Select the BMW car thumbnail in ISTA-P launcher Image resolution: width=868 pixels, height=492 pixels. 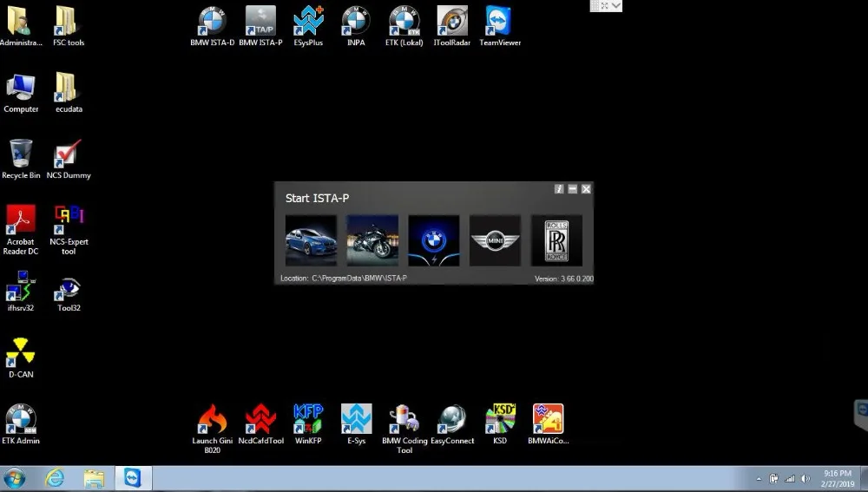pyautogui.click(x=311, y=240)
